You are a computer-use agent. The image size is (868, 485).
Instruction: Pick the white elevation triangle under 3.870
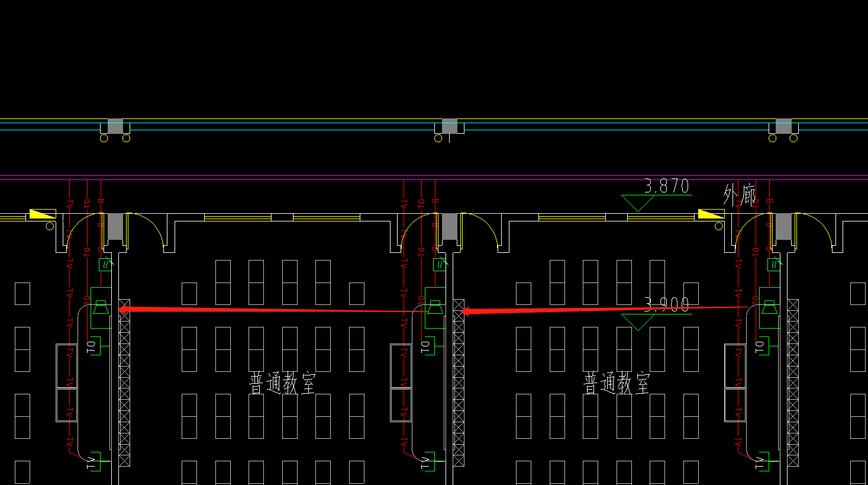pyautogui.click(x=638, y=203)
